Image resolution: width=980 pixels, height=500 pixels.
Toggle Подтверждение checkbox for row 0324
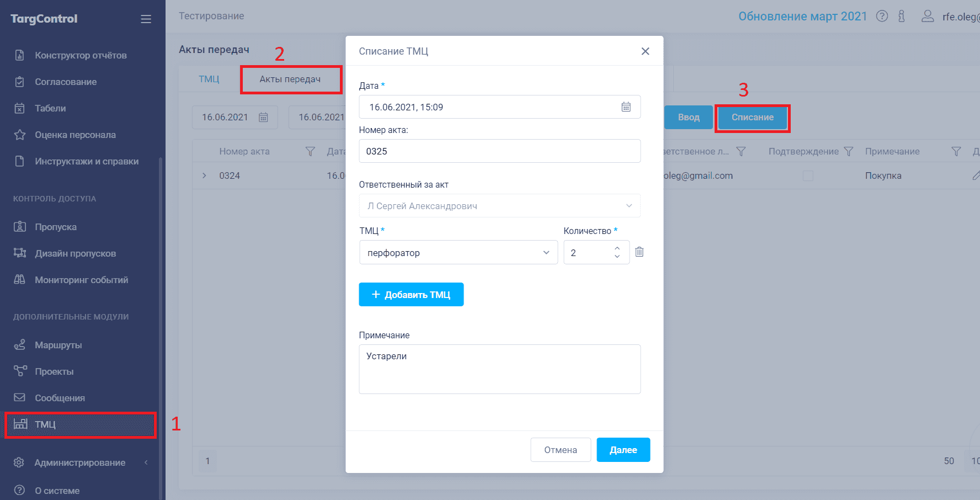(808, 175)
